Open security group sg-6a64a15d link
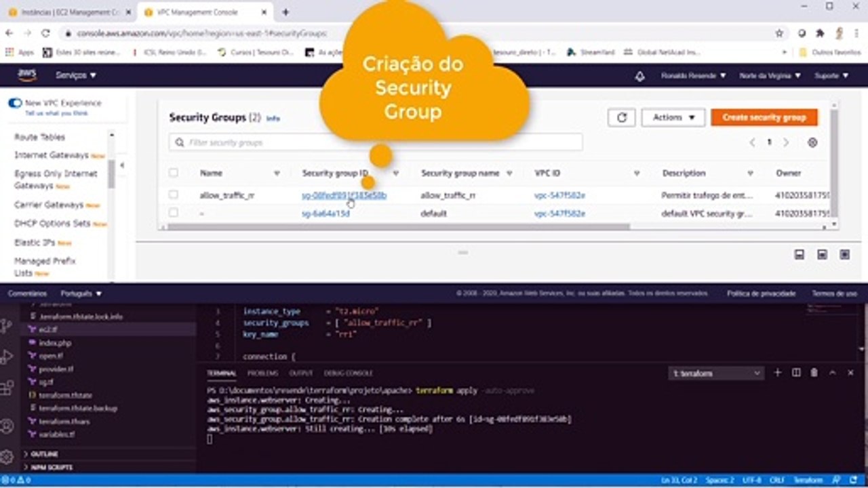Image resolution: width=868 pixels, height=488 pixels. (325, 213)
